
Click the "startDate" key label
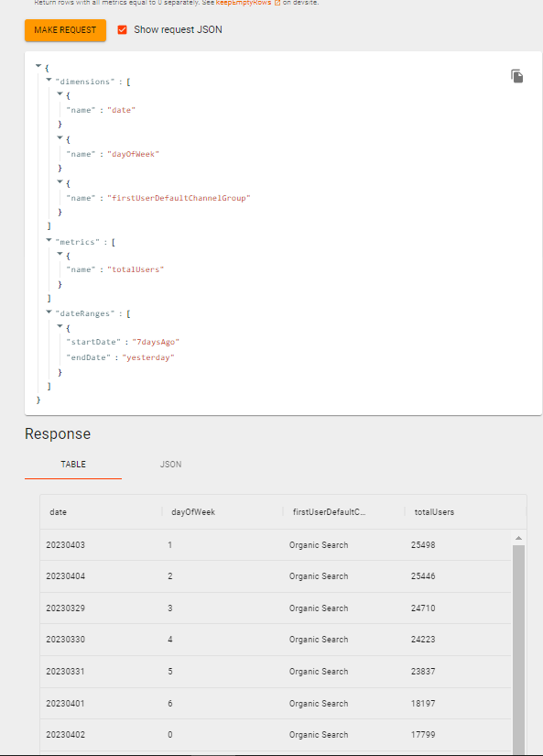coord(93,342)
